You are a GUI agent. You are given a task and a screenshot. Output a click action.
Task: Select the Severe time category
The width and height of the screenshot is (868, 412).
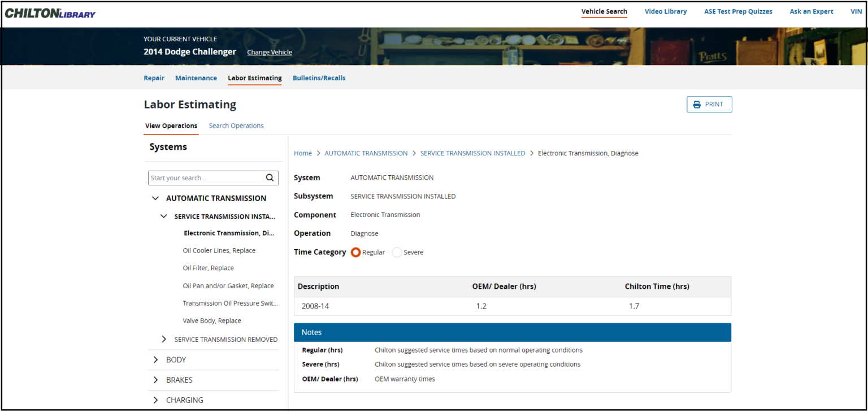(397, 252)
